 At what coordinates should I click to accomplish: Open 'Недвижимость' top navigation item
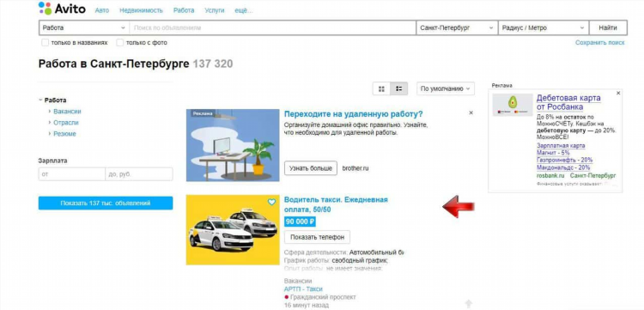[x=142, y=10]
